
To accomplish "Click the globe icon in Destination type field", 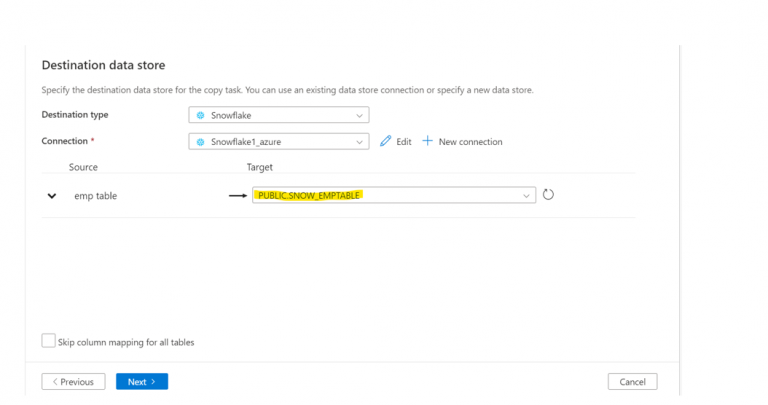I will pos(200,115).
